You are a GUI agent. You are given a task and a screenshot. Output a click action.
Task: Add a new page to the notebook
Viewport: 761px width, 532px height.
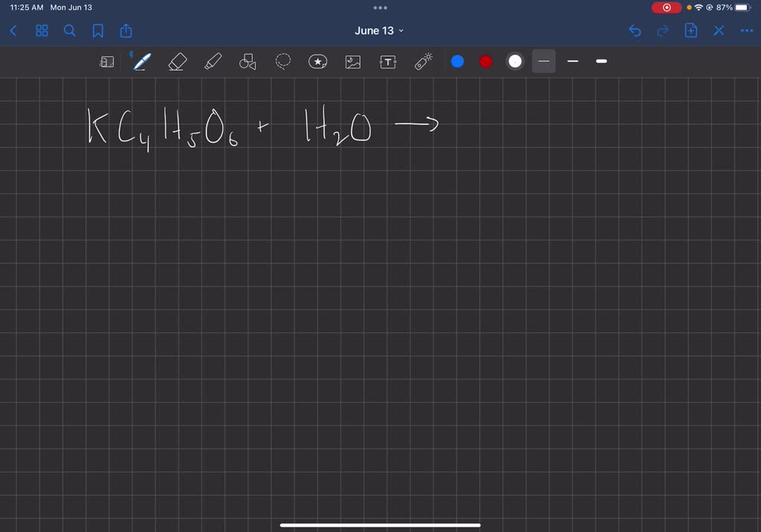(x=690, y=30)
